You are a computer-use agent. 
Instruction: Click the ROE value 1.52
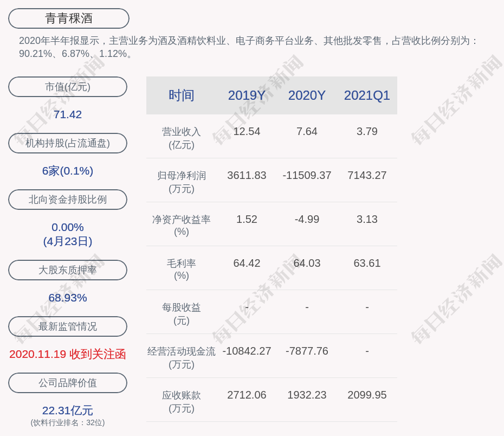click(247, 219)
